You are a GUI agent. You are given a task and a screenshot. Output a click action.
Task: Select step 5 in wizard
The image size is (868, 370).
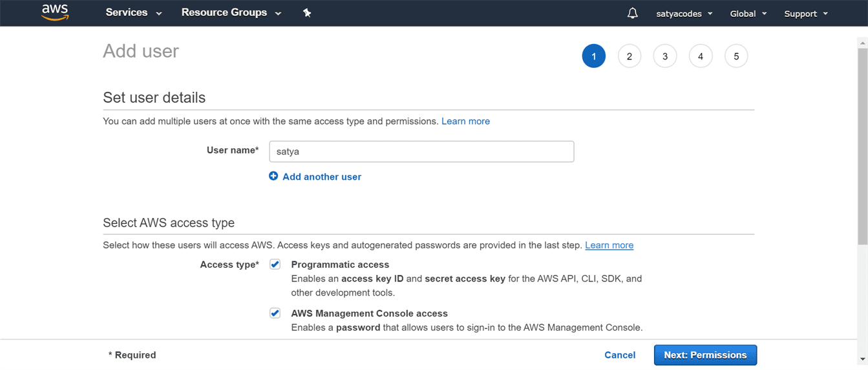(736, 56)
